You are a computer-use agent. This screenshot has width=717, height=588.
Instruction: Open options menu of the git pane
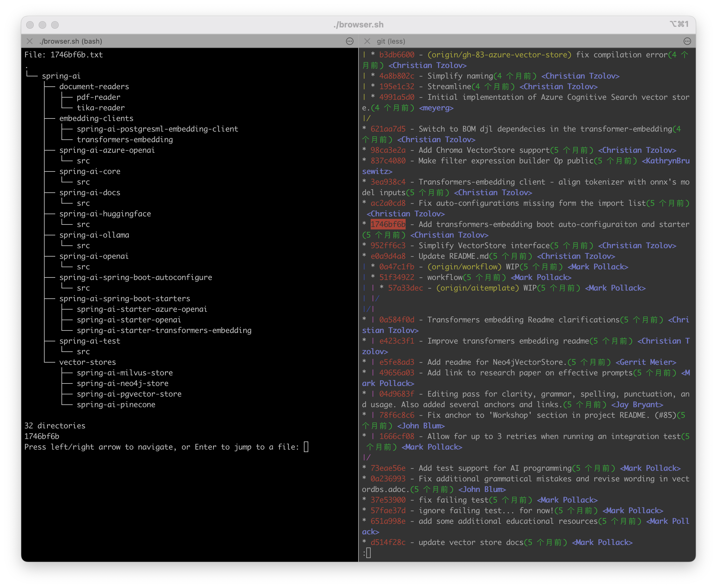click(x=687, y=41)
